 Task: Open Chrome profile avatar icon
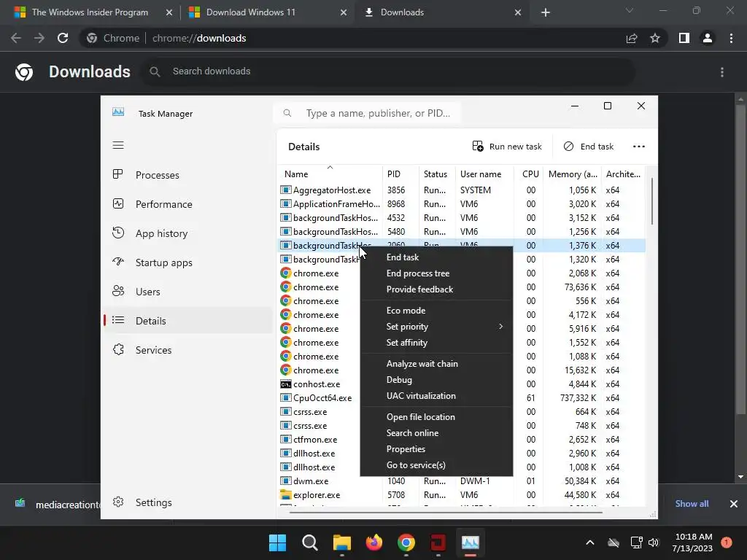pos(708,38)
